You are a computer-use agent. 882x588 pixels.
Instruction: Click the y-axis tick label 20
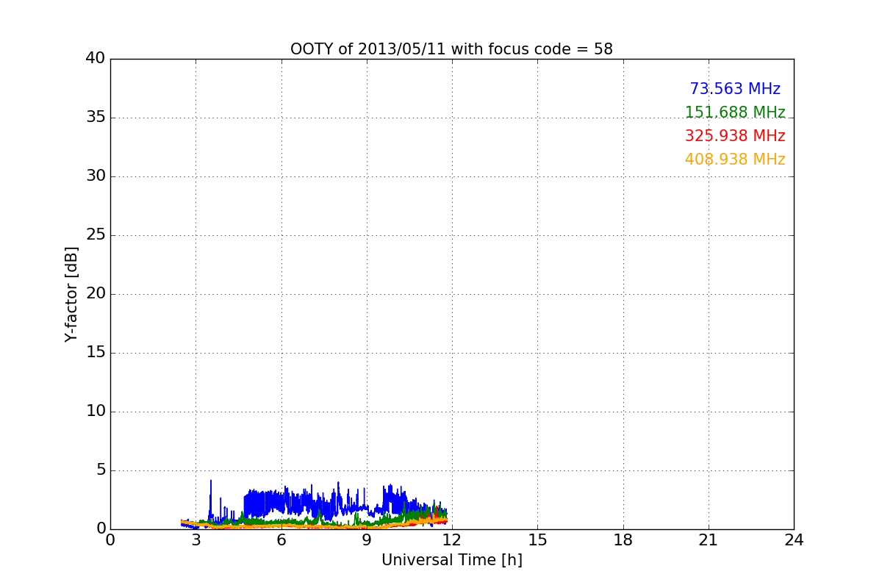coord(96,294)
